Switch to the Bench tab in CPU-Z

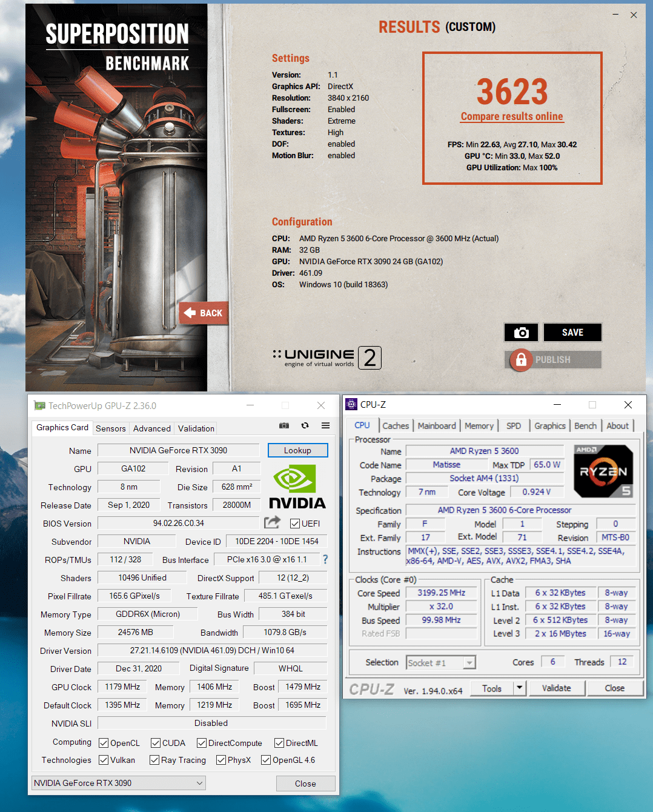(x=586, y=426)
